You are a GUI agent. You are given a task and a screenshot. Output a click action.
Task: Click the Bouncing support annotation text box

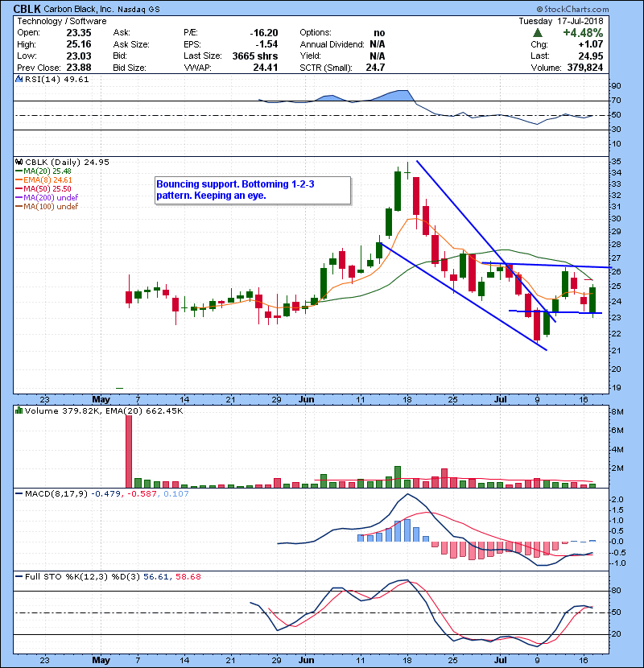253,191
